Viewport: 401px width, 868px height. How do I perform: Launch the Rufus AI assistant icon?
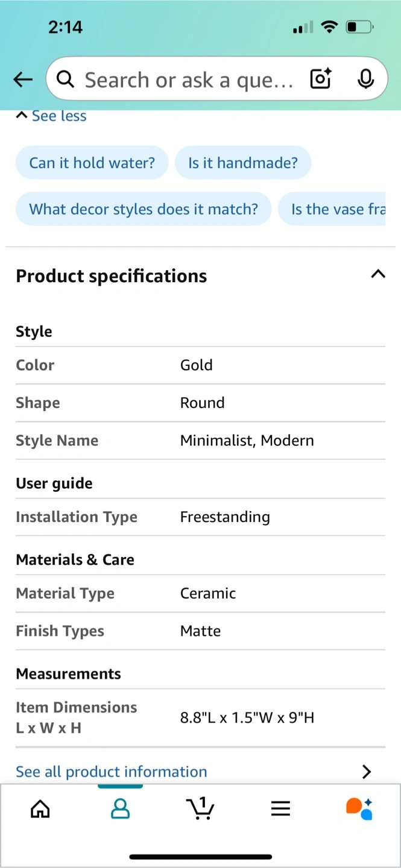[x=359, y=808]
